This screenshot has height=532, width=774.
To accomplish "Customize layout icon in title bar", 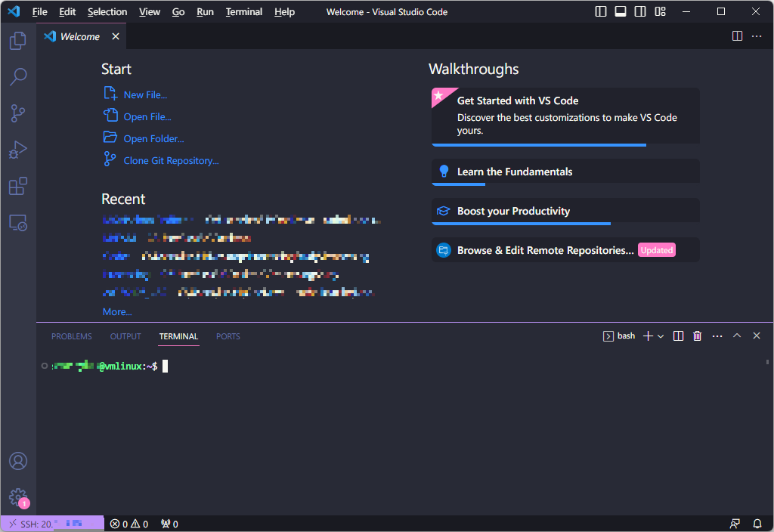I will pyautogui.click(x=660, y=11).
